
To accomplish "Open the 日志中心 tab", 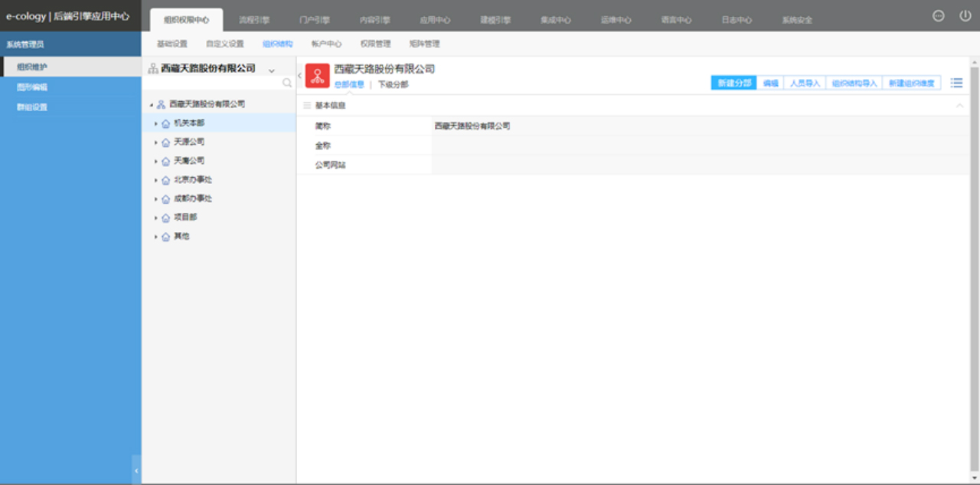I will click(737, 20).
